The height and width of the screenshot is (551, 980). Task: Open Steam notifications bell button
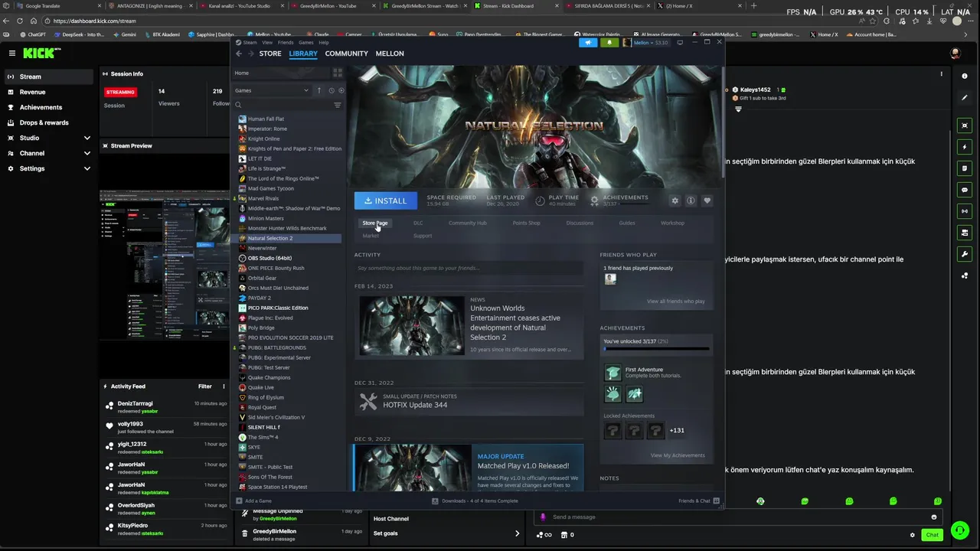[609, 43]
